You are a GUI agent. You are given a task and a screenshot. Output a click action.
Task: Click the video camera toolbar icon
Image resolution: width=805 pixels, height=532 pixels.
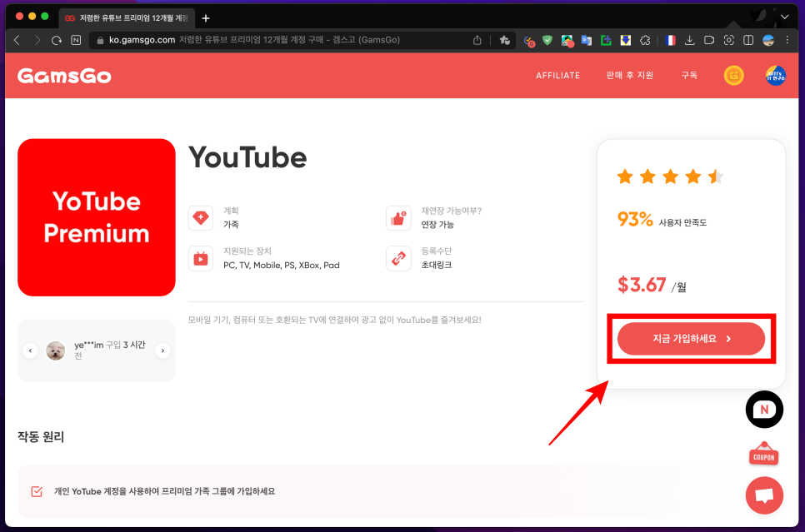click(709, 40)
